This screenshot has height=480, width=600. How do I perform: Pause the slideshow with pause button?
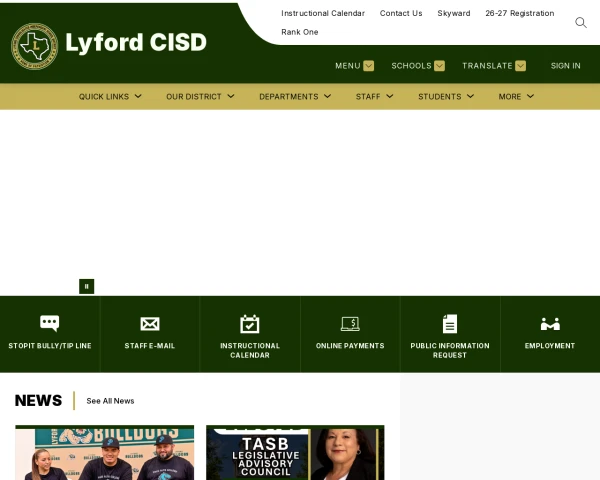[86, 286]
